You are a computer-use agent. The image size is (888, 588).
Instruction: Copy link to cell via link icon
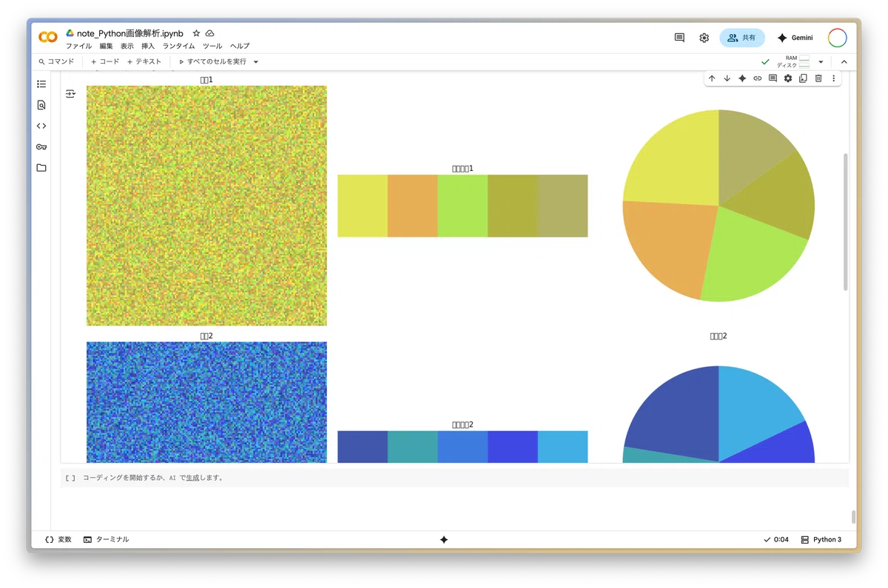758,78
